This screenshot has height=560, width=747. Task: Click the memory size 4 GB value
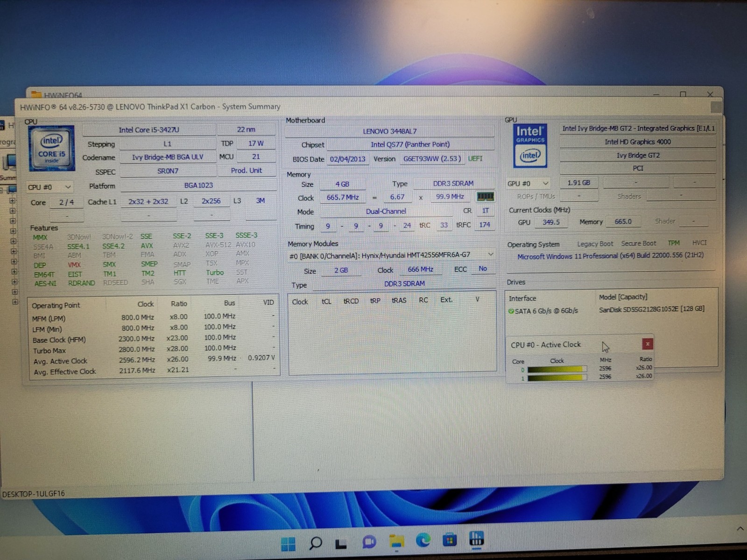click(342, 184)
